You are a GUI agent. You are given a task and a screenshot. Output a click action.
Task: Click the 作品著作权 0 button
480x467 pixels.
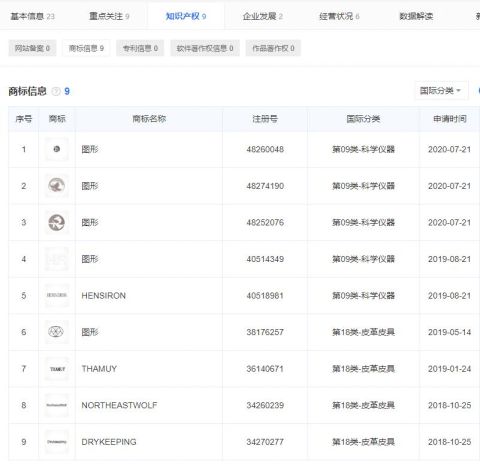click(273, 48)
